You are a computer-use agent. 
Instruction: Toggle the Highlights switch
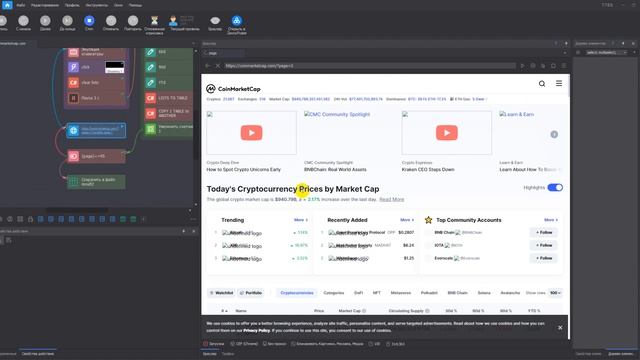tap(555, 187)
